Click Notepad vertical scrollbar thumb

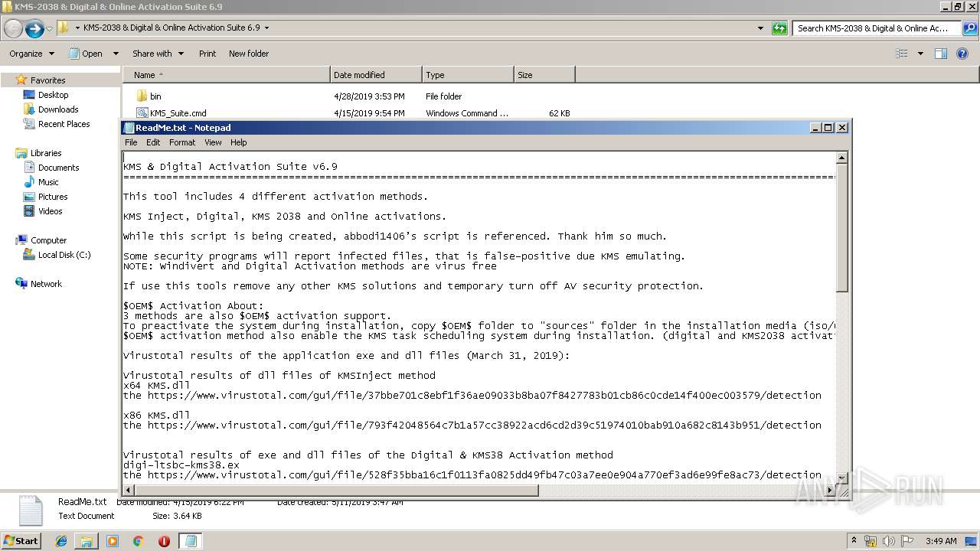coord(841,228)
